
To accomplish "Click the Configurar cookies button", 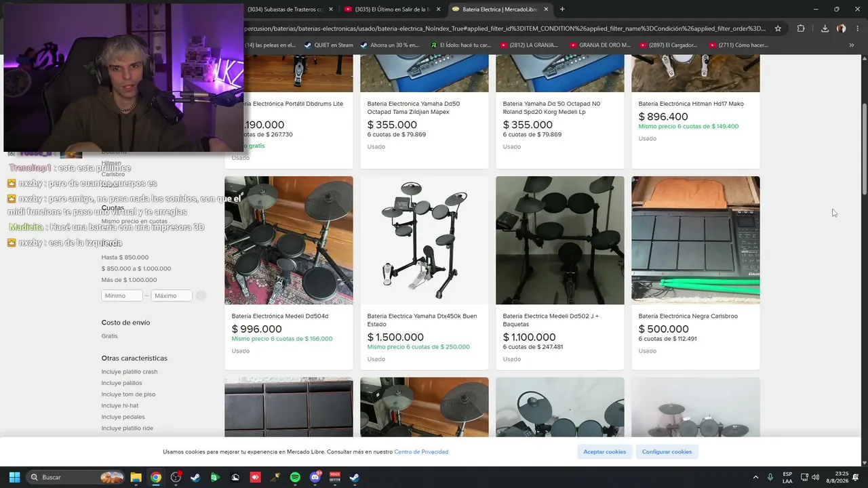I will 667,451.
